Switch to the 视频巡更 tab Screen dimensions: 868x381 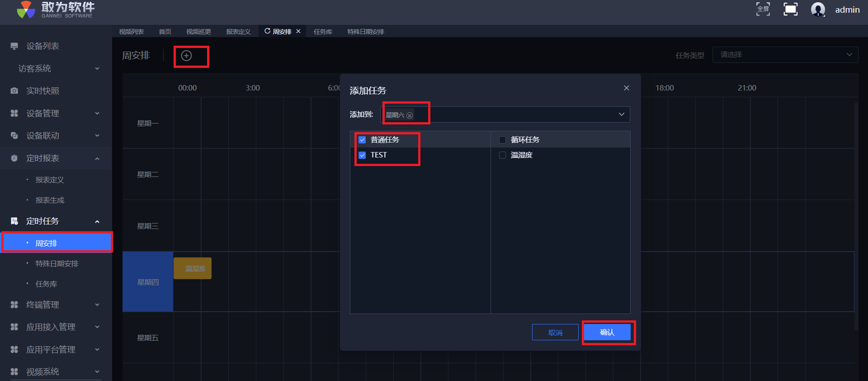(x=198, y=32)
